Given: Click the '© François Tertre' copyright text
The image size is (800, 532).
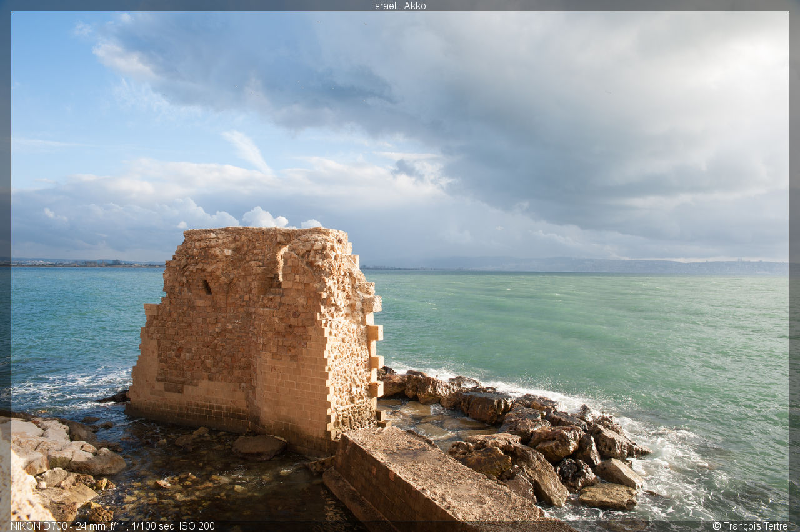Looking at the screenshot, I should tap(750, 526).
